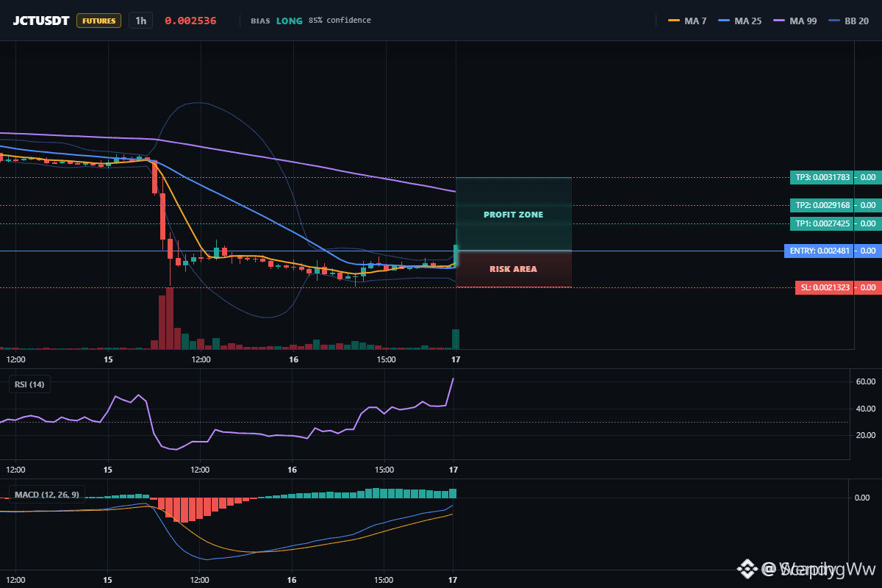Click the 85% confidence text
The height and width of the screenshot is (588, 882).
coord(340,21)
